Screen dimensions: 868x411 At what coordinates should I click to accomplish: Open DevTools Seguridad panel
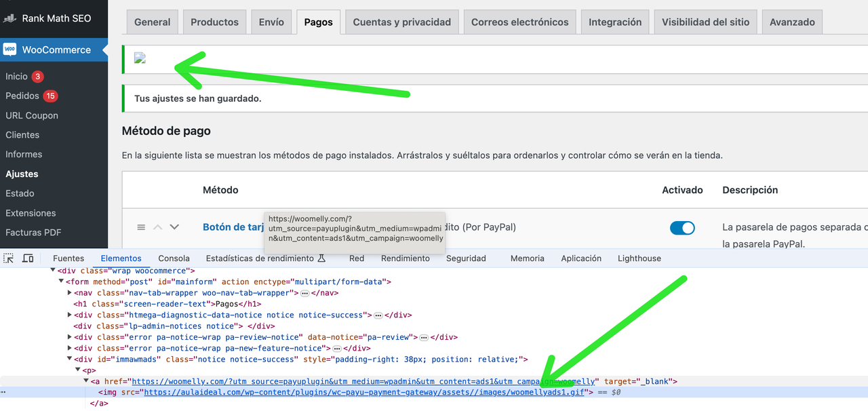coord(466,258)
